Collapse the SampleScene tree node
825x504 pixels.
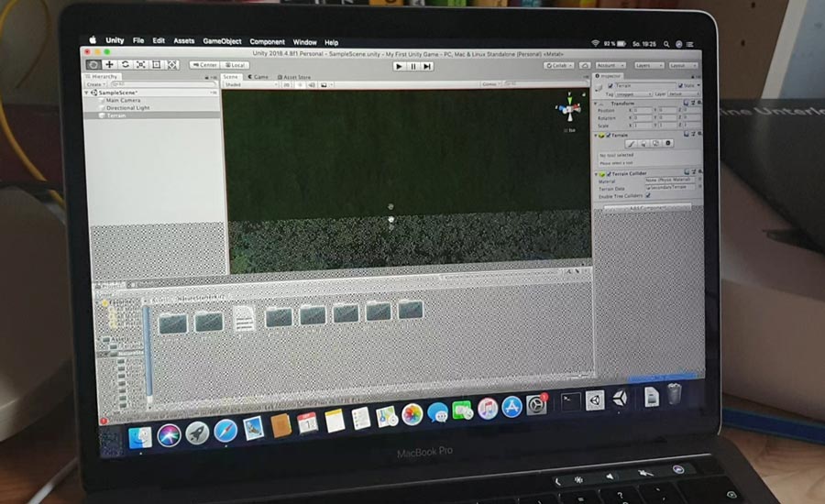pos(87,93)
